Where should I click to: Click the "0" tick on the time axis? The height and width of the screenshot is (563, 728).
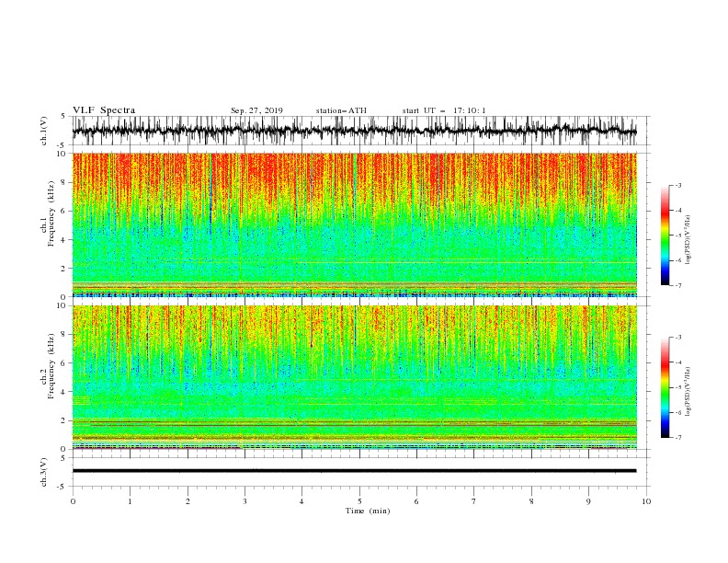[x=73, y=501]
